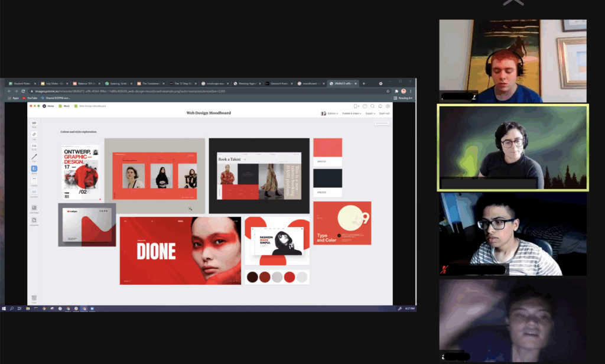Image resolution: width=605 pixels, height=364 pixels.
Task: Select the highlighted Board tool
Action: (34, 169)
